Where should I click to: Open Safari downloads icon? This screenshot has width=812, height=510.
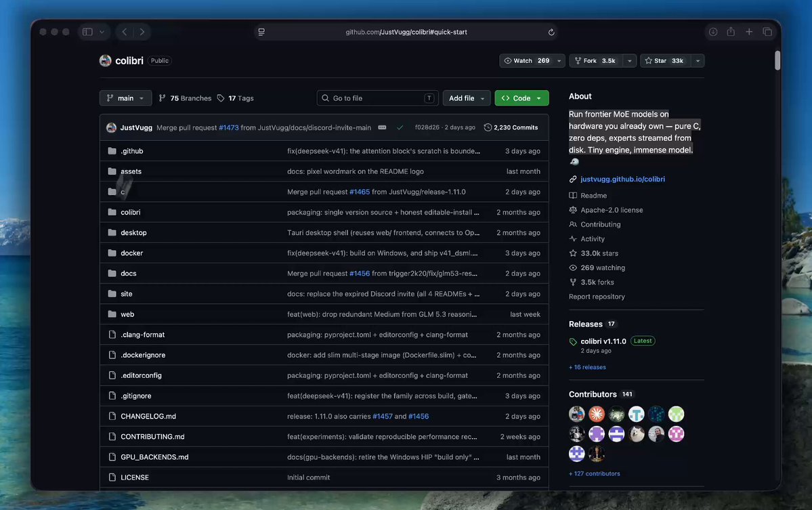(x=713, y=32)
